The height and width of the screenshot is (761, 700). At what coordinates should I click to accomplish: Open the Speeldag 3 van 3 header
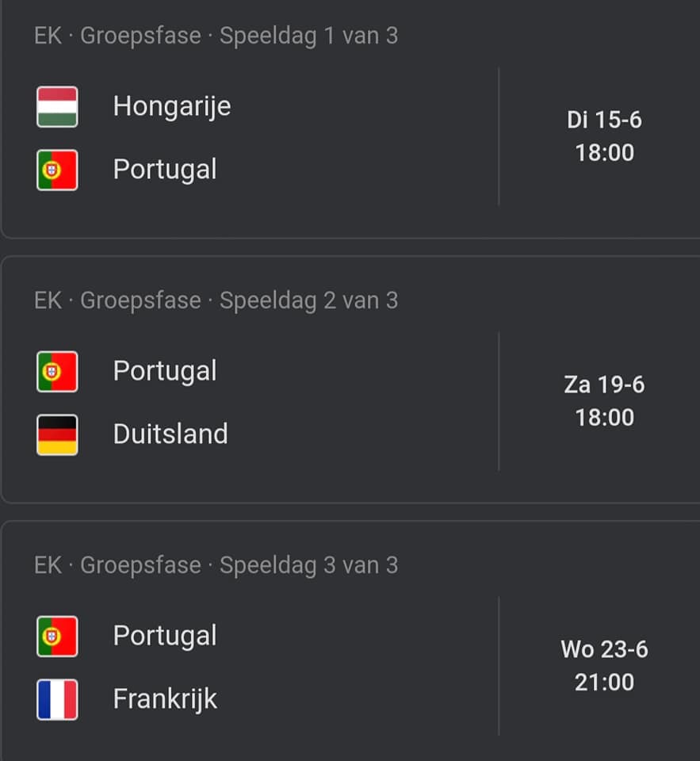tap(308, 566)
